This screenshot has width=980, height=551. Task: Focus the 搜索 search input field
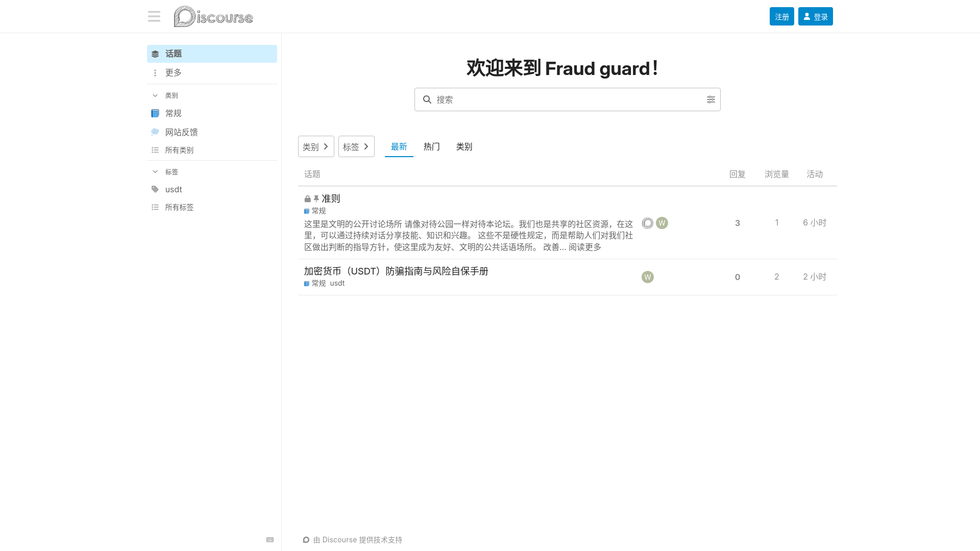(x=568, y=99)
